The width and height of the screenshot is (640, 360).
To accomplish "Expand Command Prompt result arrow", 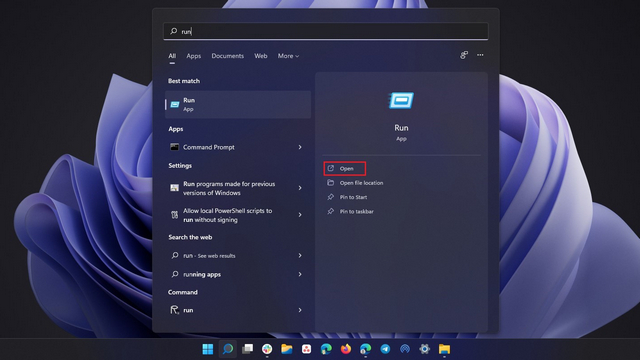I will (x=300, y=147).
